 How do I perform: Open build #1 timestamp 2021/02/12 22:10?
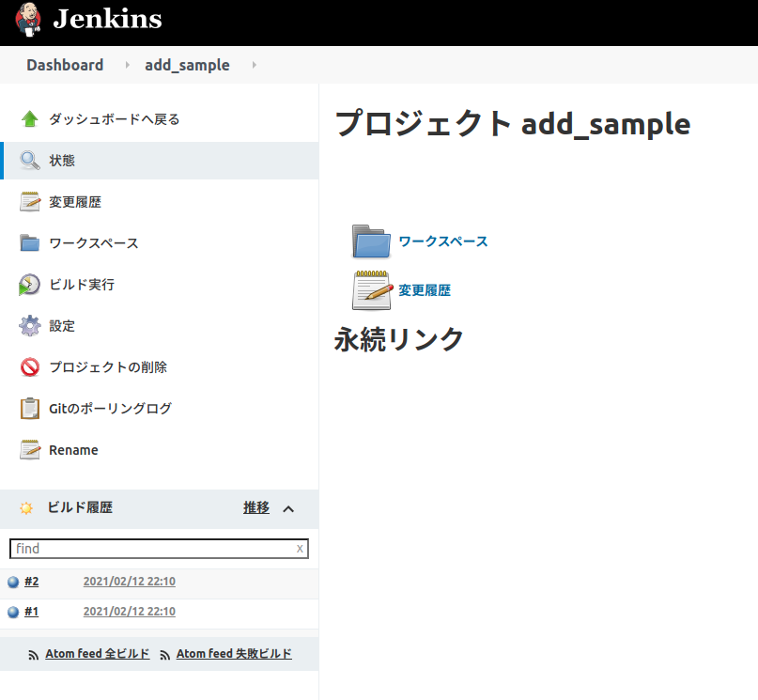point(129,612)
